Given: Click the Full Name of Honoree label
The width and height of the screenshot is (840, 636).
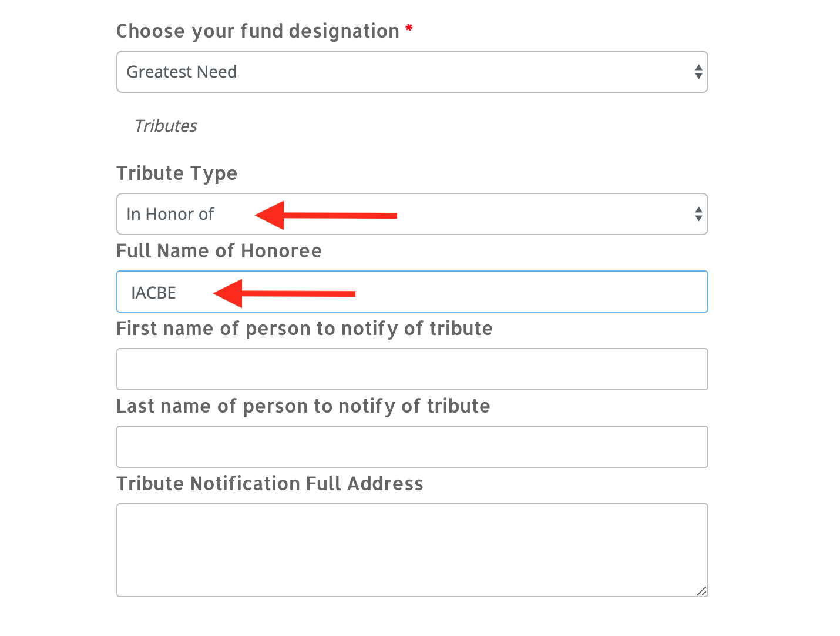Looking at the screenshot, I should pyautogui.click(x=219, y=251).
